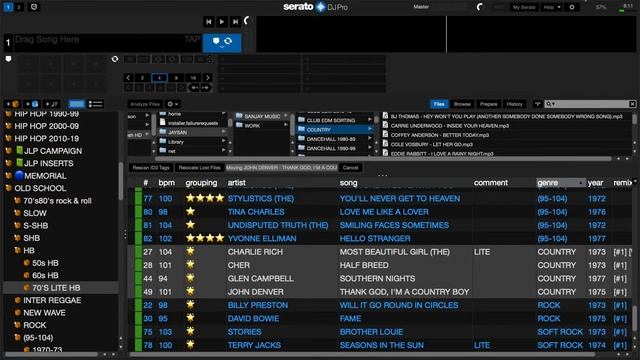640x360 pixels.
Task: Open the INTER REGGAE crate
Action: click(52, 300)
